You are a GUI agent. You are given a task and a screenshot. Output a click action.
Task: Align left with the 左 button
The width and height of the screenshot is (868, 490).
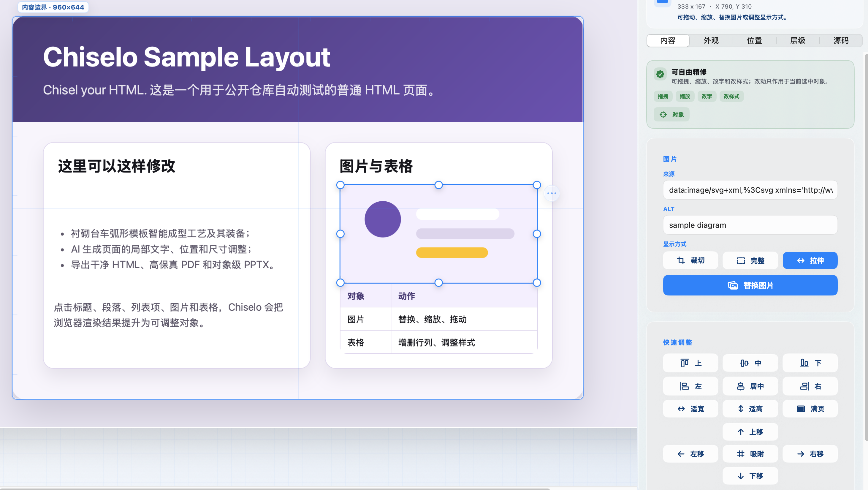pos(690,386)
